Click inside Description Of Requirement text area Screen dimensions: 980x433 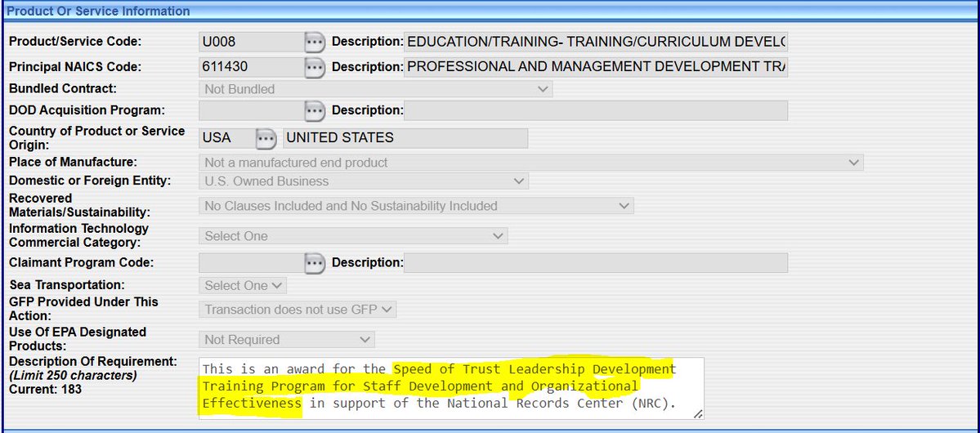coord(450,388)
